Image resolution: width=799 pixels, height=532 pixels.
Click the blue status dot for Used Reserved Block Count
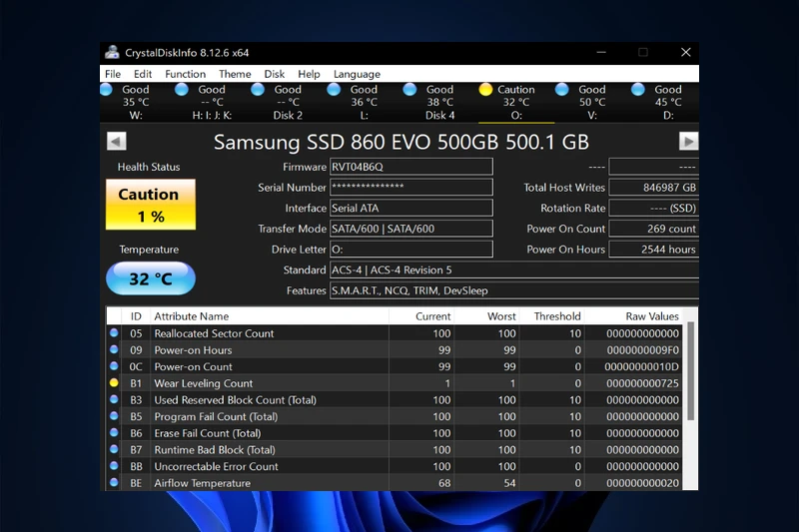point(114,399)
